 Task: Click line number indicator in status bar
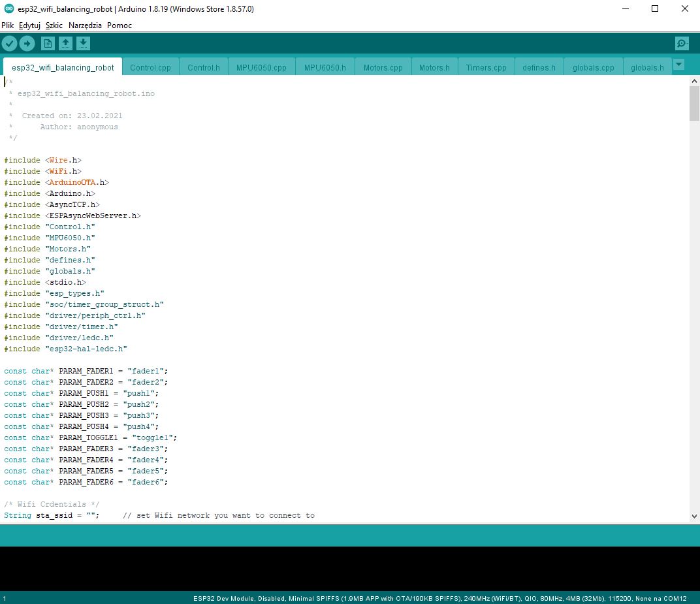click(5, 599)
